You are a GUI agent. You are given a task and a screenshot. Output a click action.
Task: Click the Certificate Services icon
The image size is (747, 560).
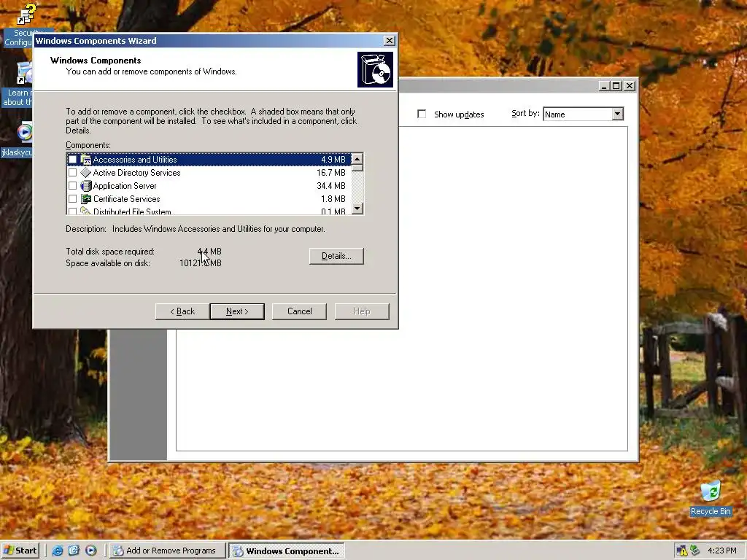click(86, 198)
